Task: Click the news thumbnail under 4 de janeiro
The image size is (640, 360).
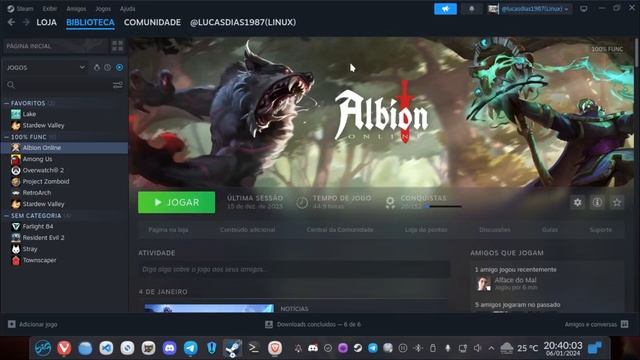Action: click(x=209, y=308)
